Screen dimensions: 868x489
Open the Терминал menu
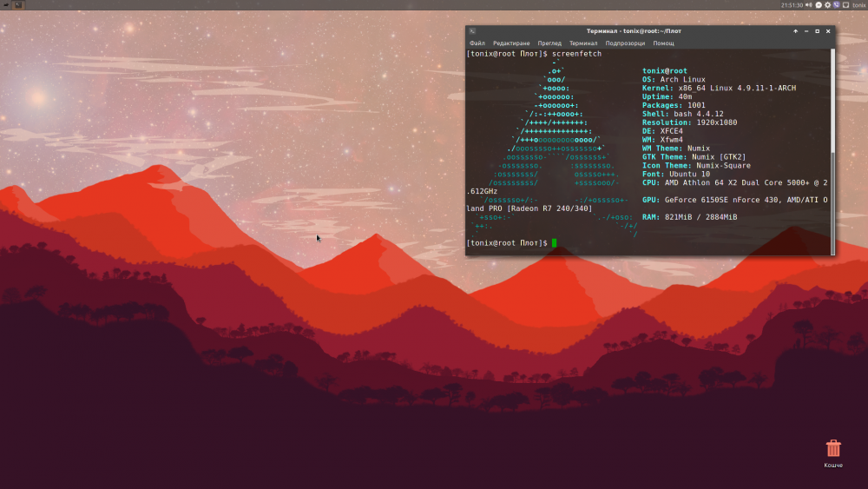click(x=583, y=43)
